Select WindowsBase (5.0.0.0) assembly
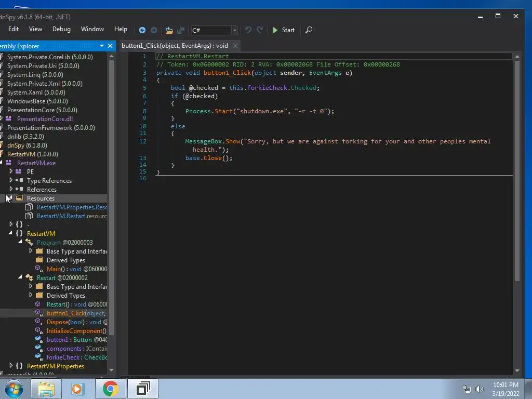Screen dimensions: 532x399 point(37,101)
